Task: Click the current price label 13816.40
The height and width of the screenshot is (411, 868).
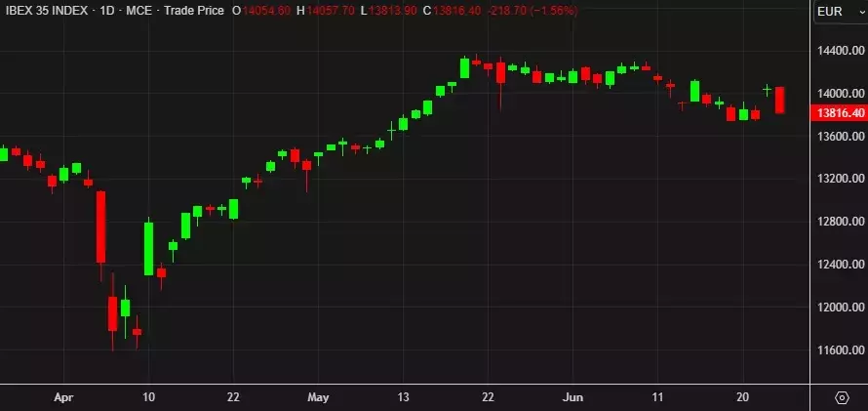Action: pyautogui.click(x=841, y=113)
